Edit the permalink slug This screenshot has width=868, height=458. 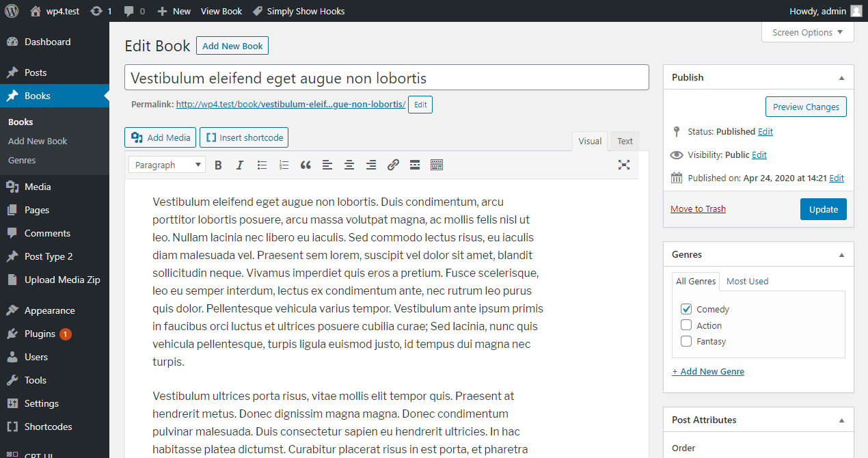420,105
